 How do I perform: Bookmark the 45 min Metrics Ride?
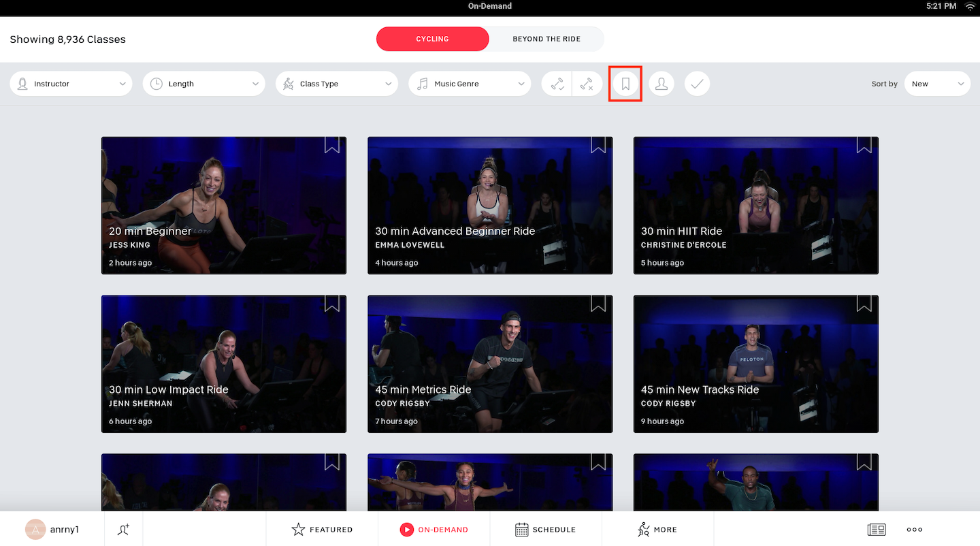pyautogui.click(x=598, y=304)
